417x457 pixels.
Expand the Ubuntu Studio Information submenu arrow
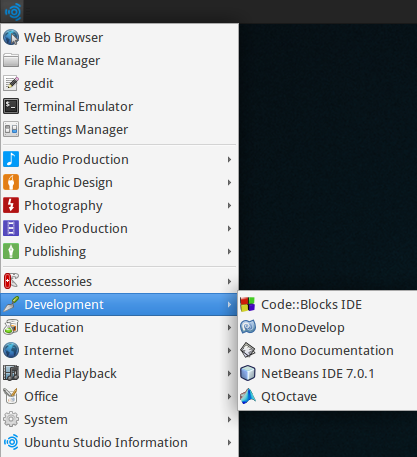pyautogui.click(x=229, y=443)
